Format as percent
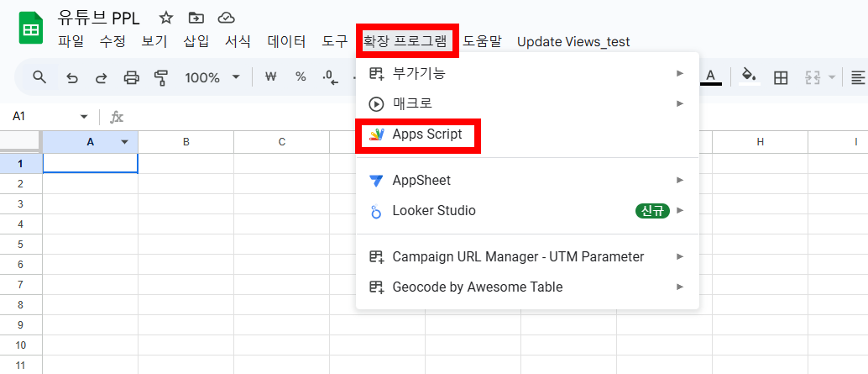This screenshot has height=374, width=868. point(301,77)
